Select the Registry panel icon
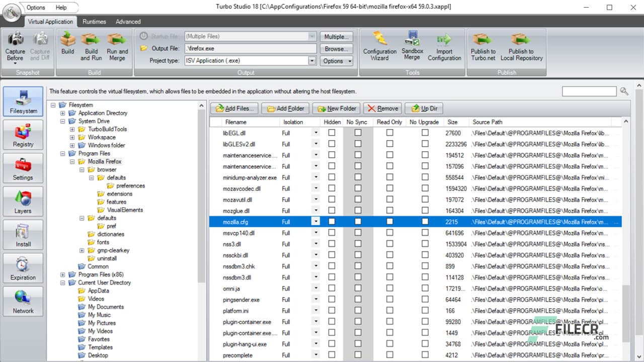Screen dimensions: 644x362 pyautogui.click(x=23, y=134)
